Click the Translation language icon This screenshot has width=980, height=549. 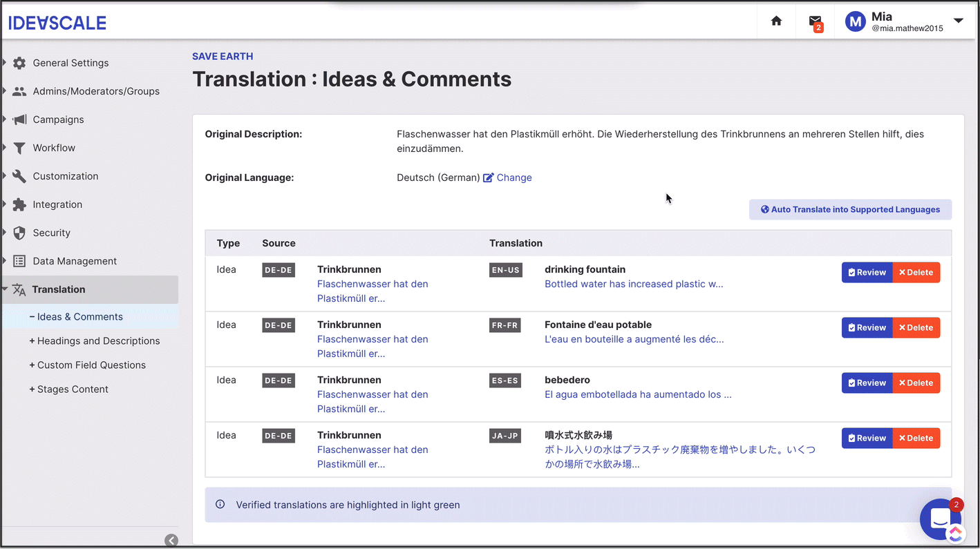(x=19, y=290)
